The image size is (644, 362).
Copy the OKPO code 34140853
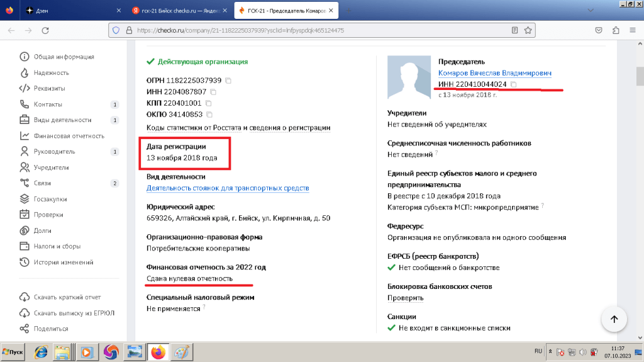(x=209, y=115)
